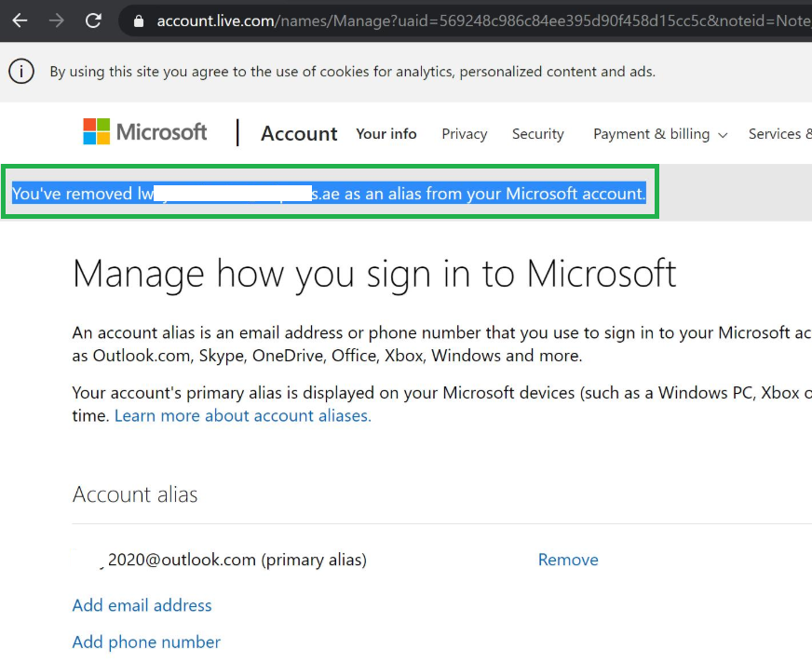
Task: Click the alias removed notification text
Action: click(x=329, y=194)
